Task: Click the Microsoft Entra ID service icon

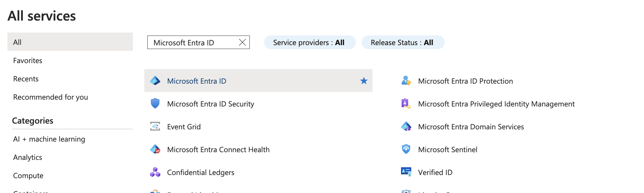Action: (155, 81)
